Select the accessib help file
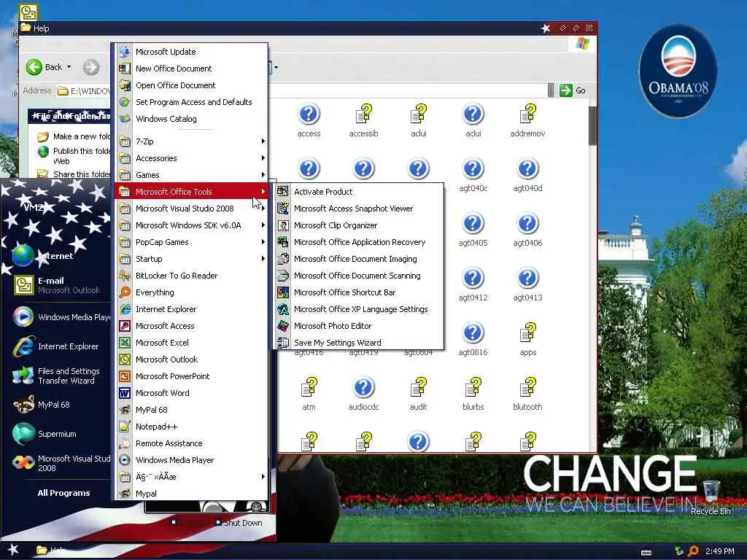Image resolution: width=747 pixels, height=560 pixels. [x=363, y=120]
